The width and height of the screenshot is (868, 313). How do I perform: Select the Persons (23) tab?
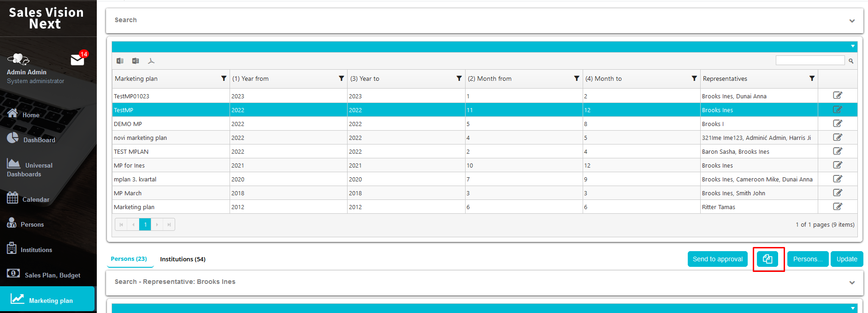[129, 259]
